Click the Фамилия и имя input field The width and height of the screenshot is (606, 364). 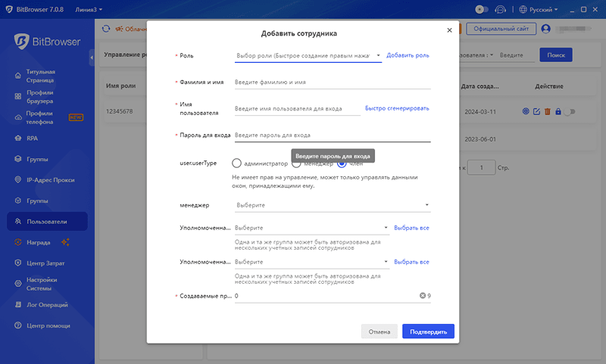[332, 82]
